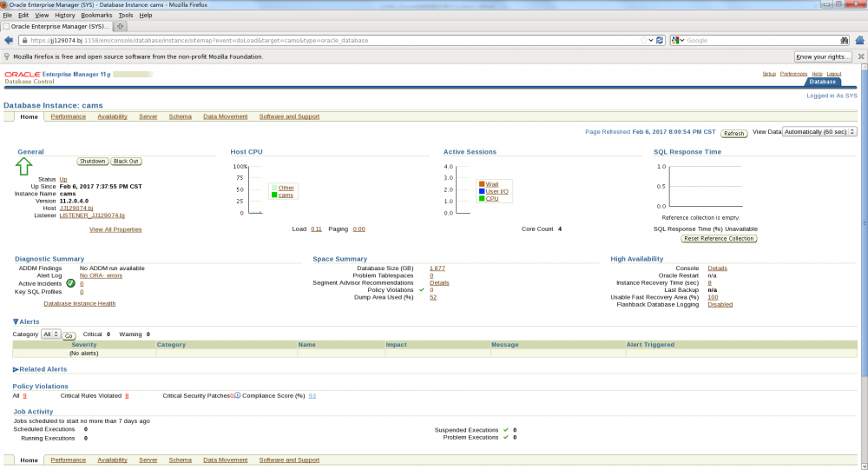The width and height of the screenshot is (868, 470).
Task: Click Compliance Score 93 link
Action: (x=312, y=396)
